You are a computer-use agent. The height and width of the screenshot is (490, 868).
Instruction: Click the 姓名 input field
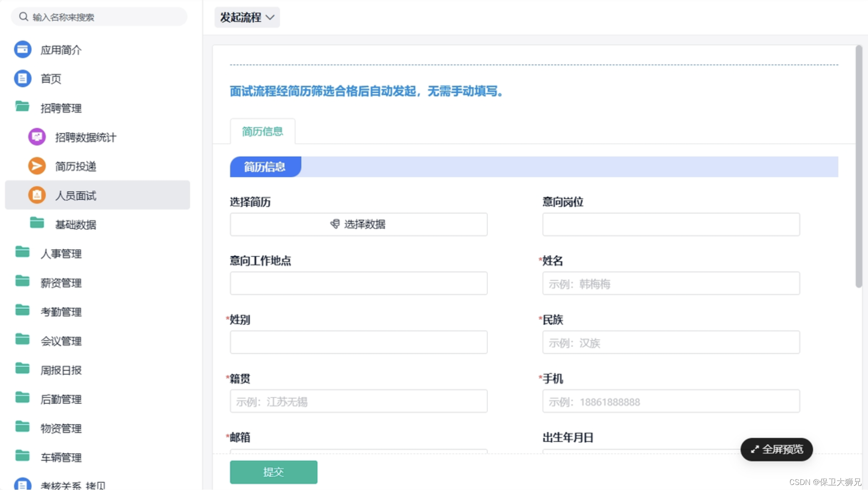tap(671, 284)
